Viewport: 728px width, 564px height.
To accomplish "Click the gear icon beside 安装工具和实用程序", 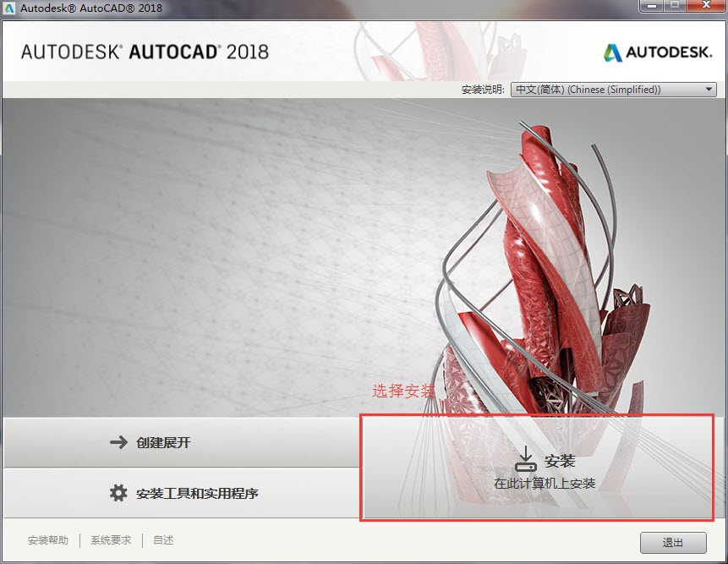I will coord(118,493).
